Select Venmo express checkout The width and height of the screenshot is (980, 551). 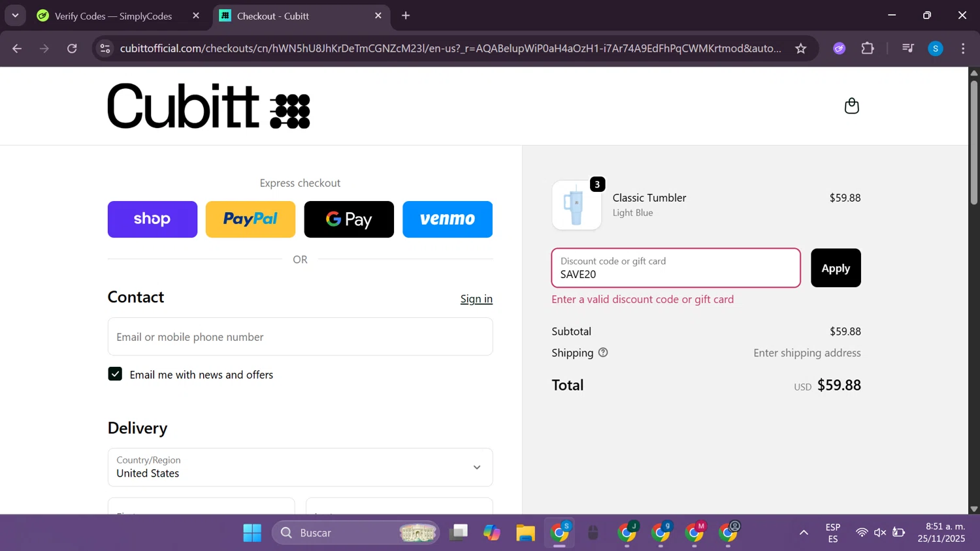point(448,219)
